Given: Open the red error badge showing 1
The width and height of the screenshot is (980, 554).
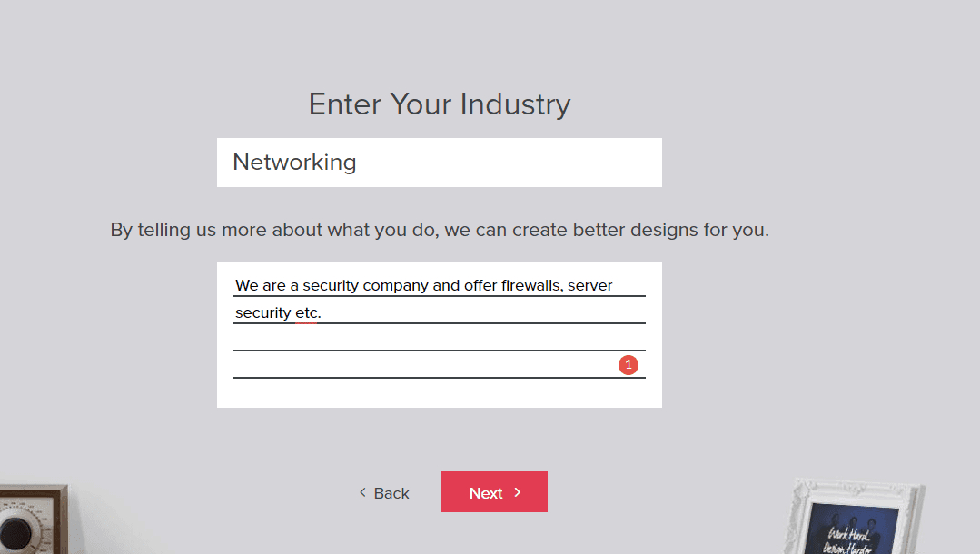Looking at the screenshot, I should point(629,364).
